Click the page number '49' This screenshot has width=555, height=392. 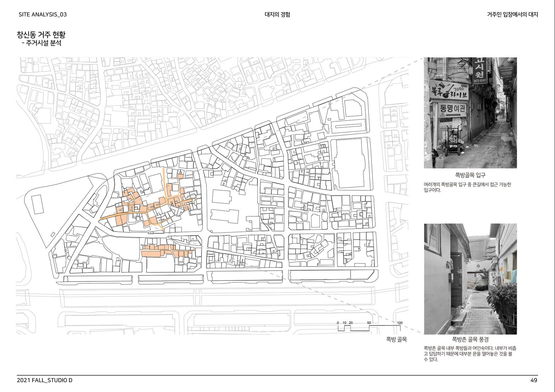pyautogui.click(x=534, y=380)
